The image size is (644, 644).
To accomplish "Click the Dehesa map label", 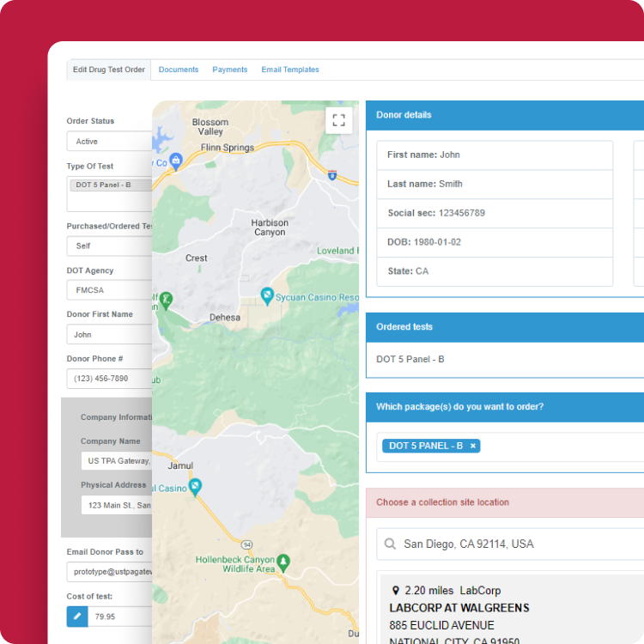I will [x=225, y=318].
